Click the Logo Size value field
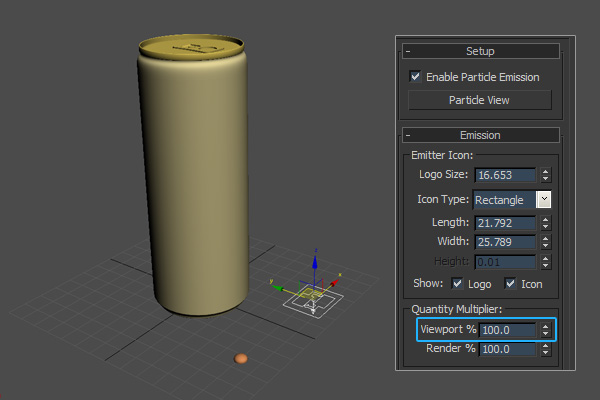 pyautogui.click(x=505, y=175)
